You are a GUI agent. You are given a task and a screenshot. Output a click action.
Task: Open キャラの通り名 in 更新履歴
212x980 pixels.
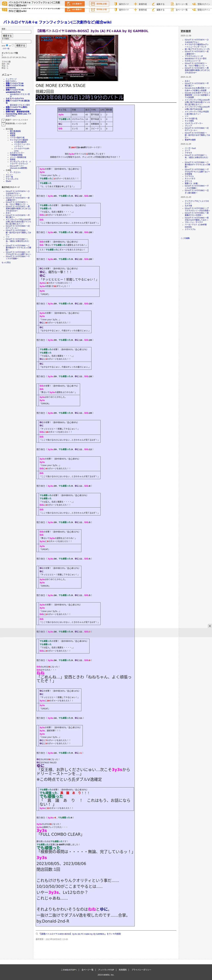(191, 119)
